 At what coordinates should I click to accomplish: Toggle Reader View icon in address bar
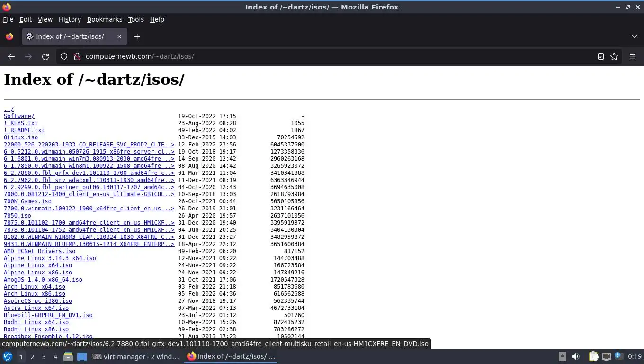(601, 56)
